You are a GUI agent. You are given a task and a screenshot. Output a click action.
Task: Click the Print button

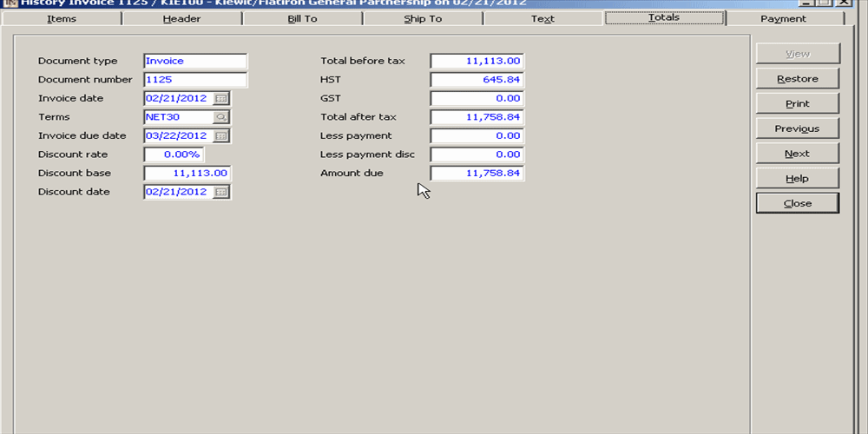pyautogui.click(x=797, y=103)
